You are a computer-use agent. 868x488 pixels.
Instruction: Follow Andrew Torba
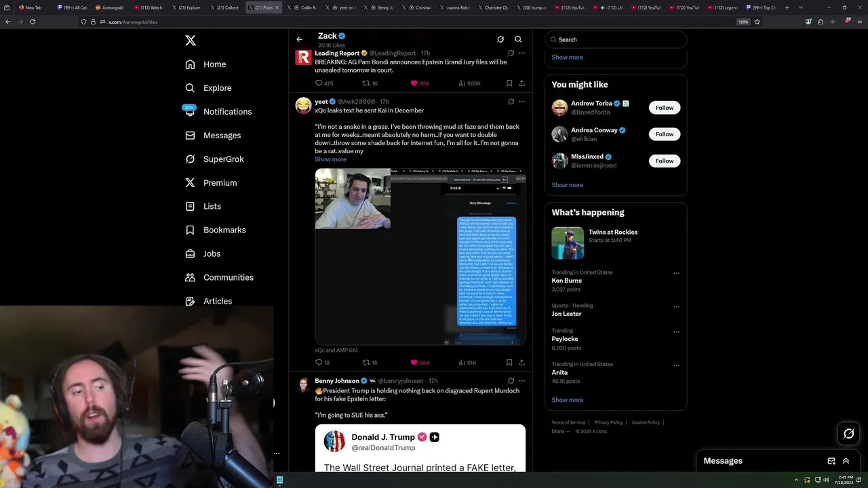664,108
